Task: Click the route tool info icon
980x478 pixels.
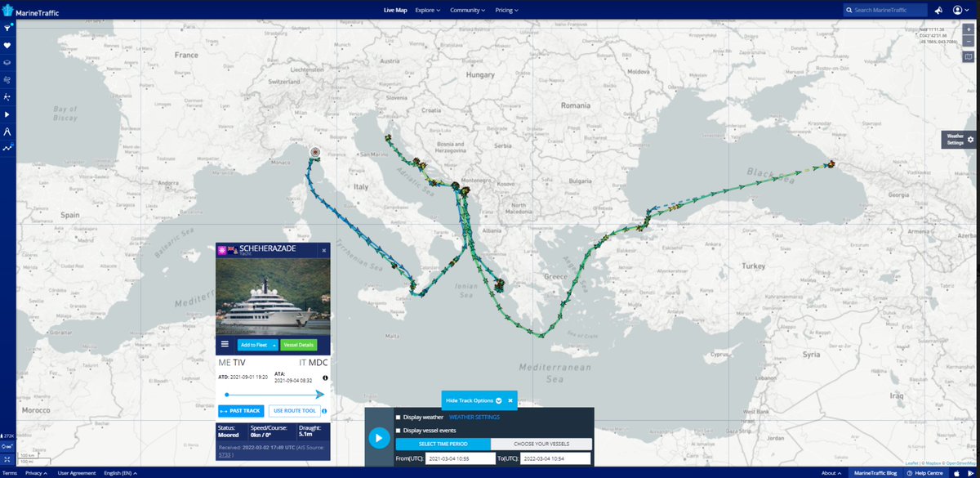Action: [x=325, y=411]
